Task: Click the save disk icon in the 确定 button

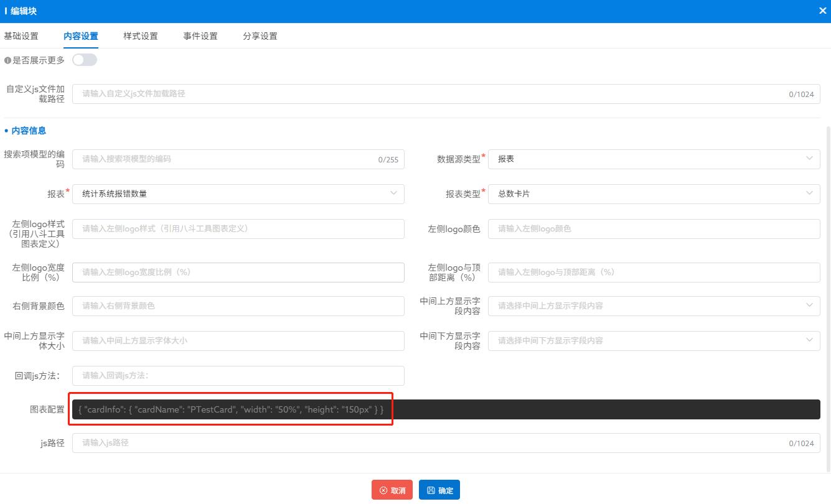Action: (x=431, y=490)
